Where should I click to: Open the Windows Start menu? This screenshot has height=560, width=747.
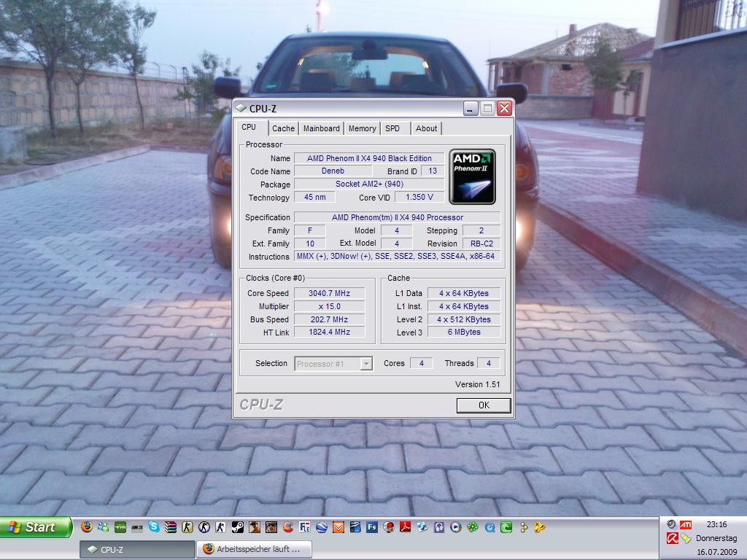36,527
